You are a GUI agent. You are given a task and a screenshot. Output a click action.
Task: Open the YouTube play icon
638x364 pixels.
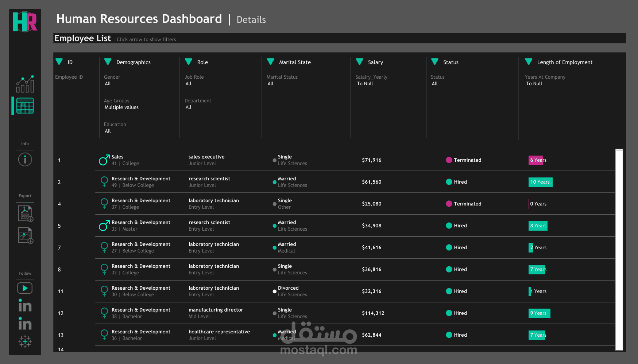coord(25,288)
